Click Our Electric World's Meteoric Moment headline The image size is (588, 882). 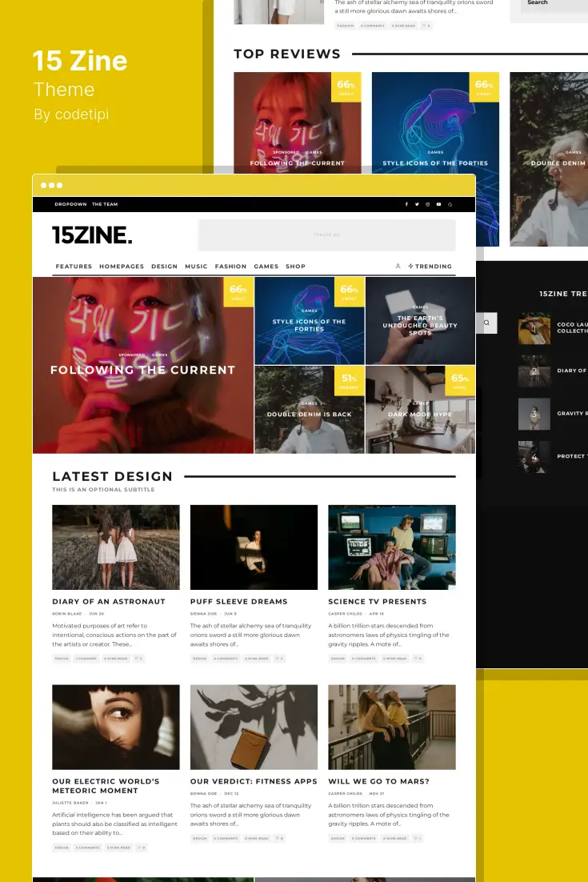tap(106, 786)
